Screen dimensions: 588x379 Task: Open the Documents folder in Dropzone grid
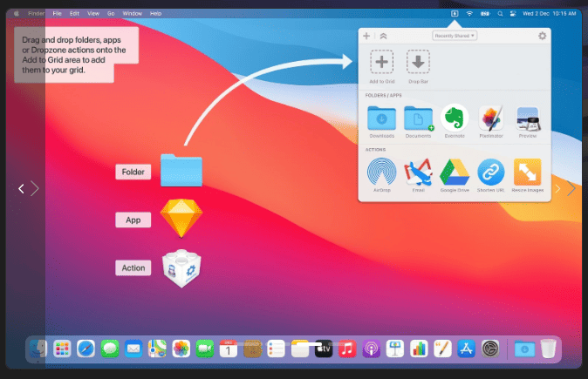(419, 118)
